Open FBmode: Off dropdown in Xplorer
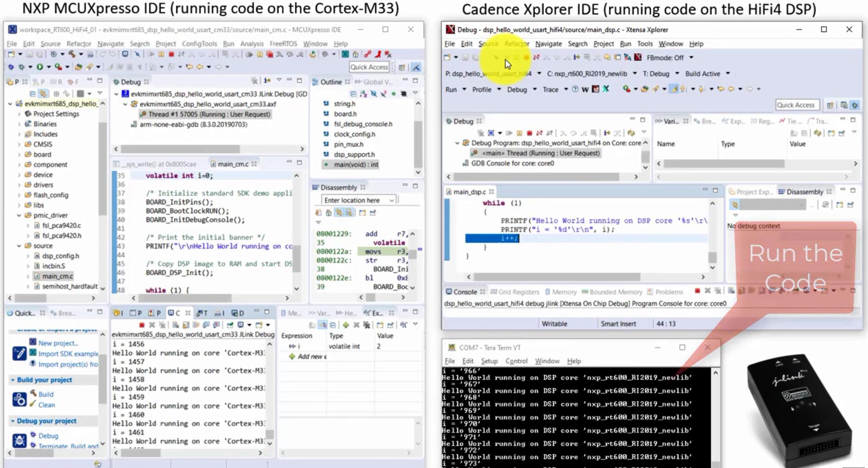 click(691, 57)
